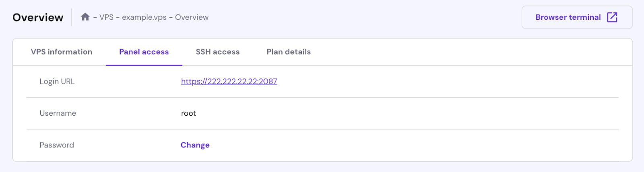644x172 pixels.
Task: Click the Login URL label
Action: [x=57, y=82]
